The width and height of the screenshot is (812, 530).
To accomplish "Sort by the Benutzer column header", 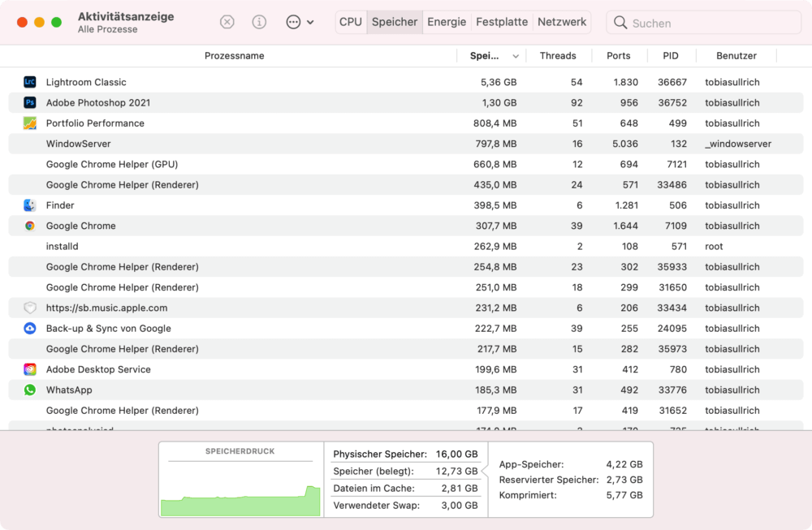I will (736, 56).
